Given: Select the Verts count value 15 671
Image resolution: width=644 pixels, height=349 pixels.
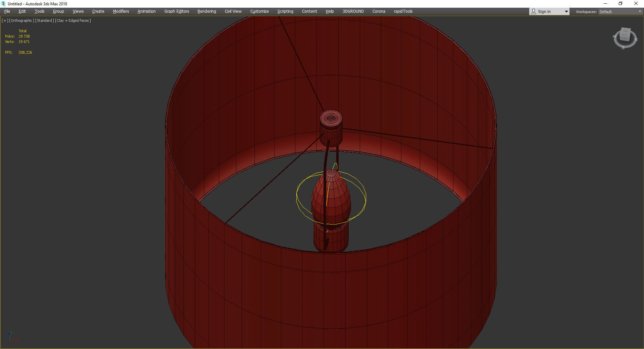Looking at the screenshot, I should pyautogui.click(x=24, y=42).
